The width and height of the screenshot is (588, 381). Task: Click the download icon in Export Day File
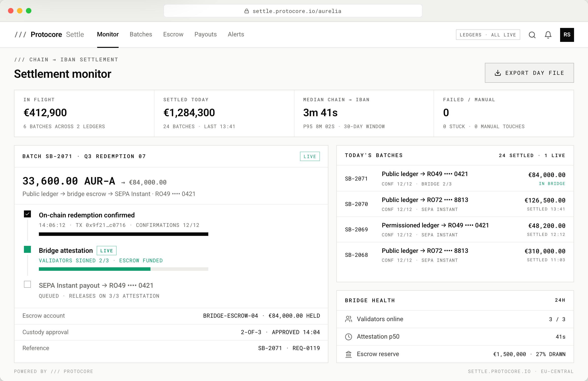click(x=498, y=73)
